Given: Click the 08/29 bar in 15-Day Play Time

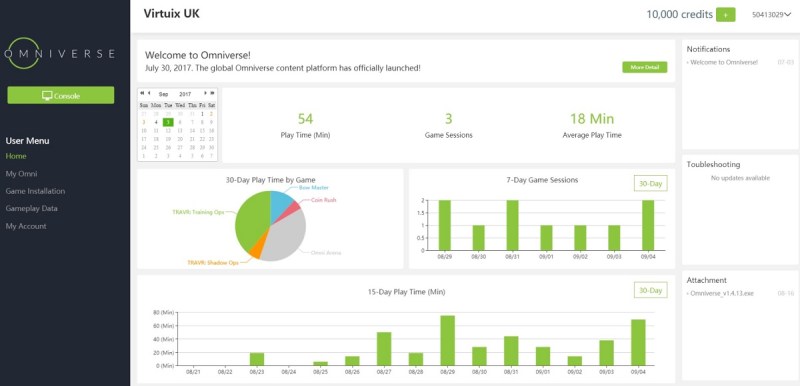Looking at the screenshot, I should click(447, 341).
